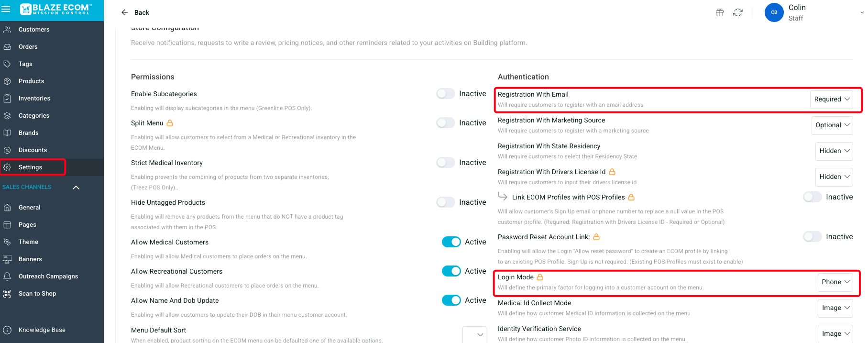Click the Split Menu lock icon
868x343 pixels.
tap(170, 123)
